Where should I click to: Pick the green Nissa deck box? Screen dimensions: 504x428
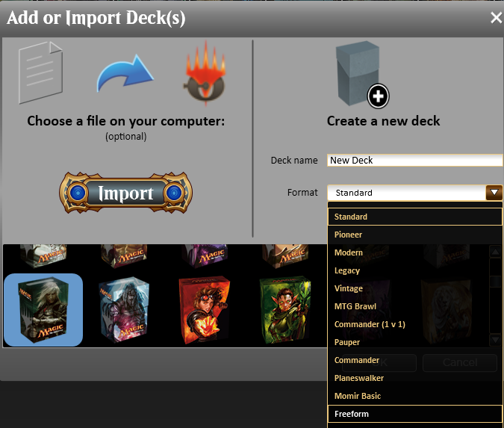click(x=285, y=310)
